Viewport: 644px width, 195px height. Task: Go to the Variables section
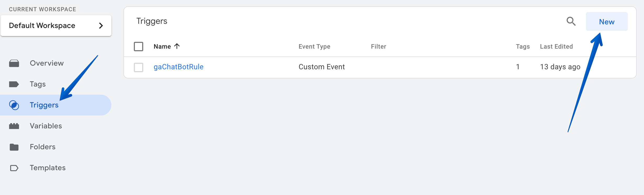[x=46, y=126]
